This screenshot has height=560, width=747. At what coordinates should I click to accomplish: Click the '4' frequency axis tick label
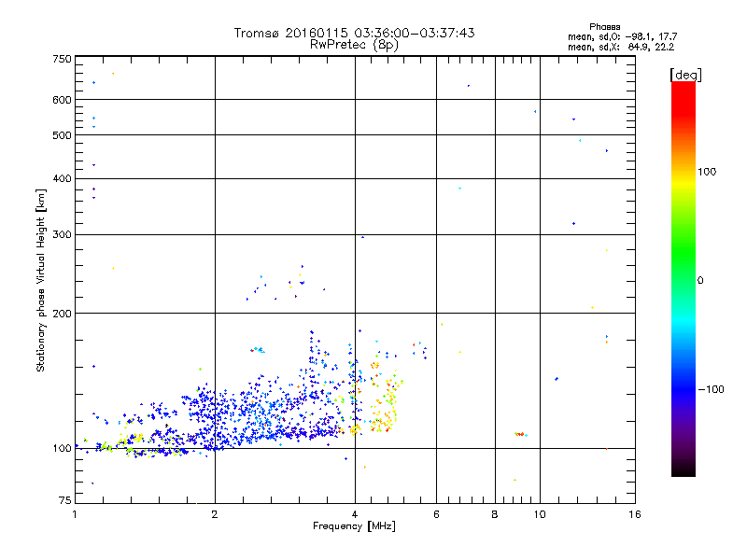click(355, 514)
